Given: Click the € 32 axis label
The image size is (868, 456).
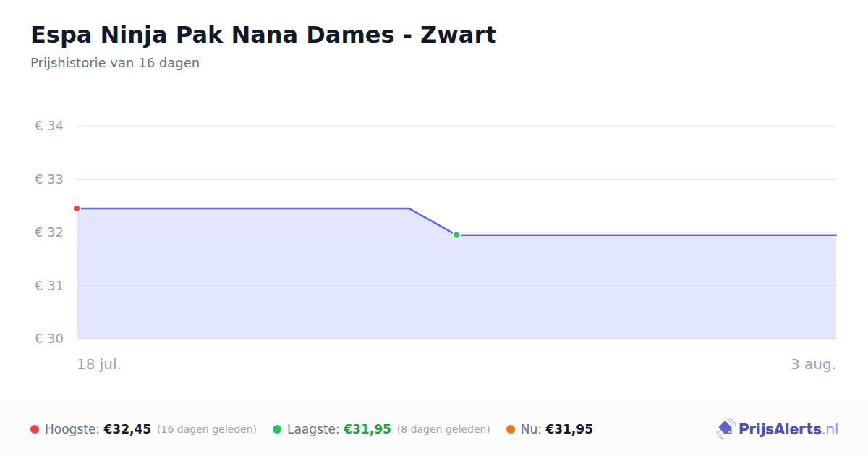Looking at the screenshot, I should (49, 232).
